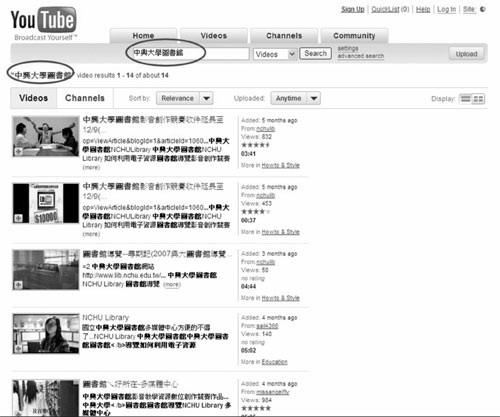Screen dimensions: 500x417
Task: Open the NCHU Library woman thumbnail
Action: 46,334
